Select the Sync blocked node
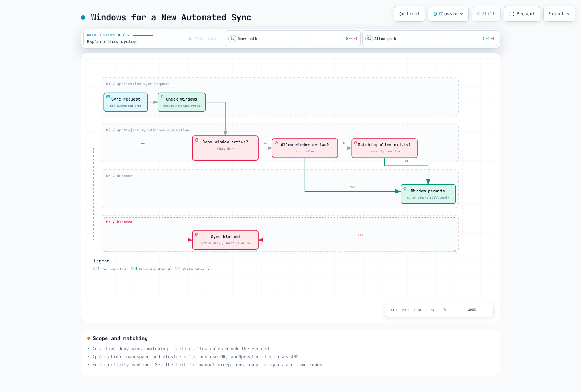Viewport: 581px width, 392px height. point(226,240)
